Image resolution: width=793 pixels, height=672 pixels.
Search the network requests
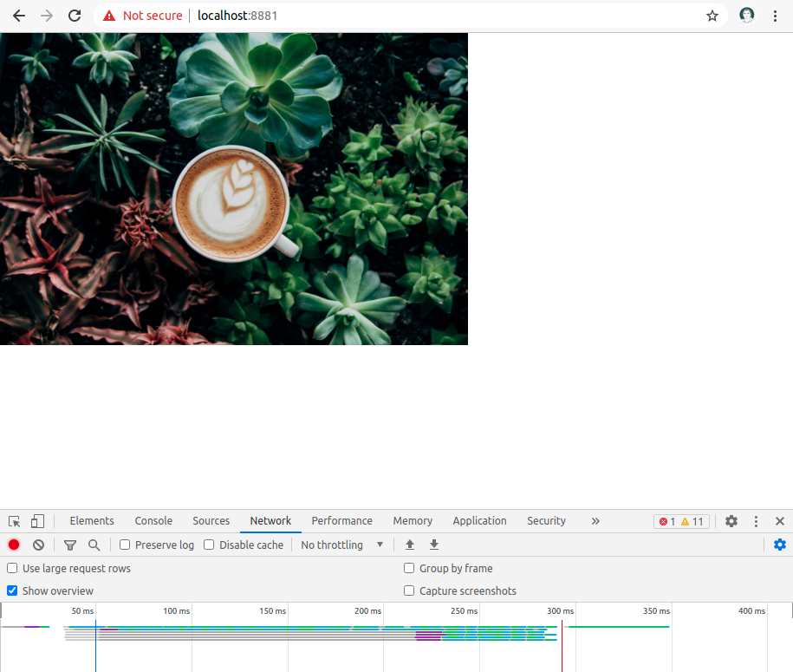tap(94, 545)
